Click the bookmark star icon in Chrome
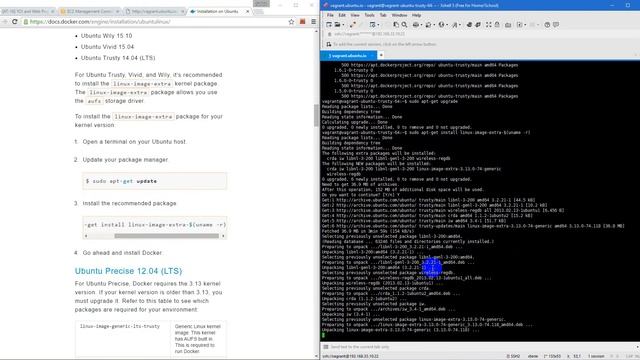The height and width of the screenshot is (360, 640). [x=291, y=22]
